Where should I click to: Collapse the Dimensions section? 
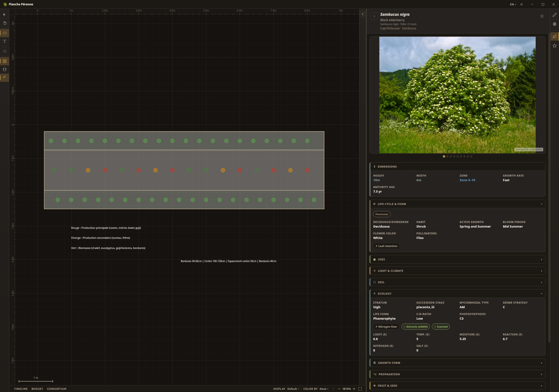457,167
